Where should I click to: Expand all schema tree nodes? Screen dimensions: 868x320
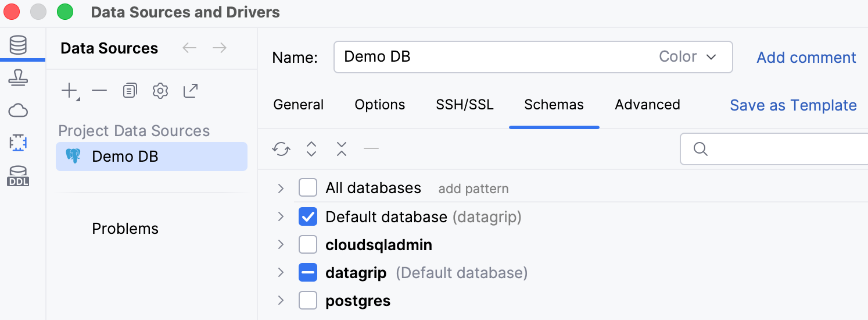coord(311,150)
